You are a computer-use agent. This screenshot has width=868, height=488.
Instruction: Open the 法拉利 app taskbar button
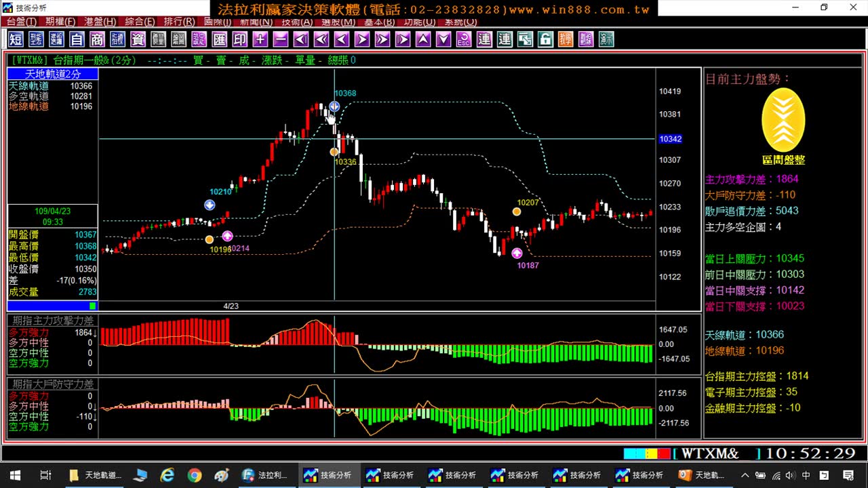265,475
